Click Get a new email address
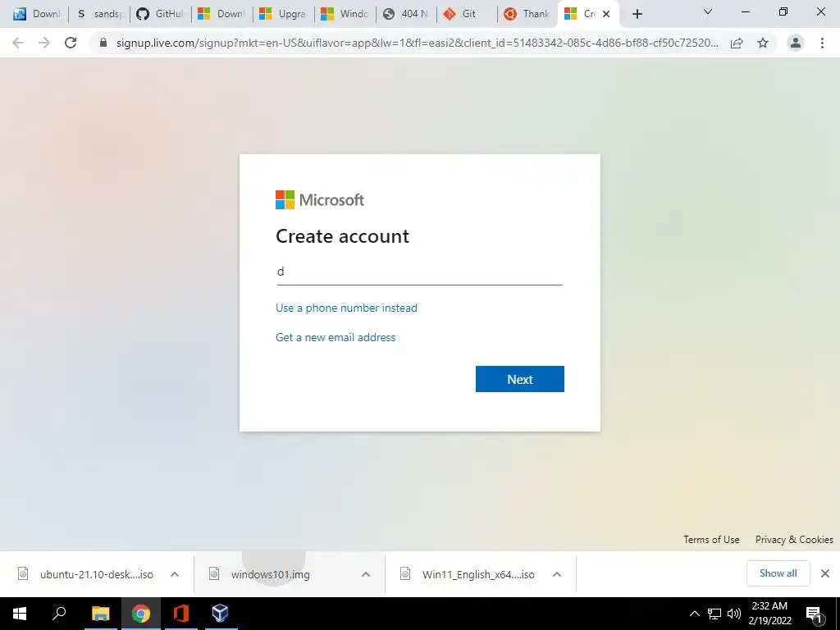 coord(336,337)
